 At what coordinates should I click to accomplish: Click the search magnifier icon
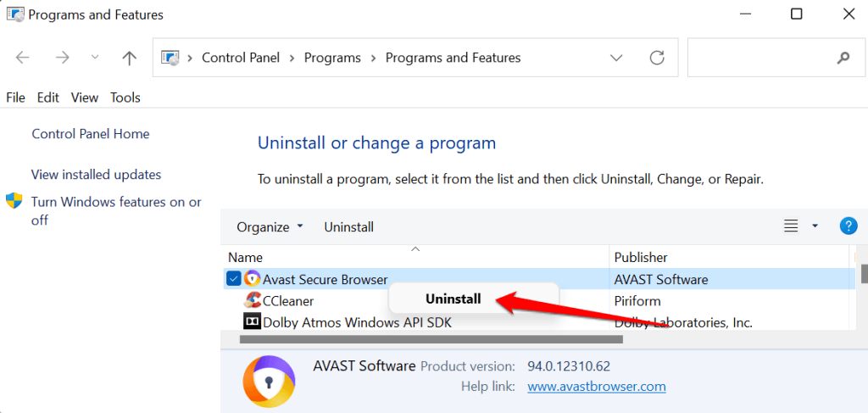[843, 59]
